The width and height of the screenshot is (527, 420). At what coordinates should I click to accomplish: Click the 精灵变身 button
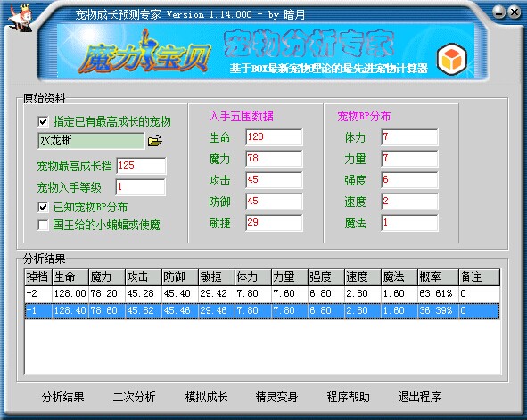[x=277, y=397]
